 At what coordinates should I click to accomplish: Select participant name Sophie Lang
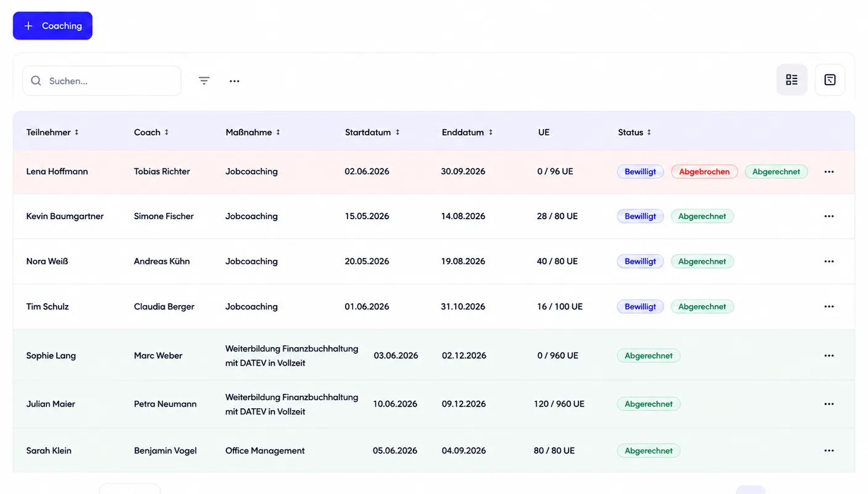51,356
